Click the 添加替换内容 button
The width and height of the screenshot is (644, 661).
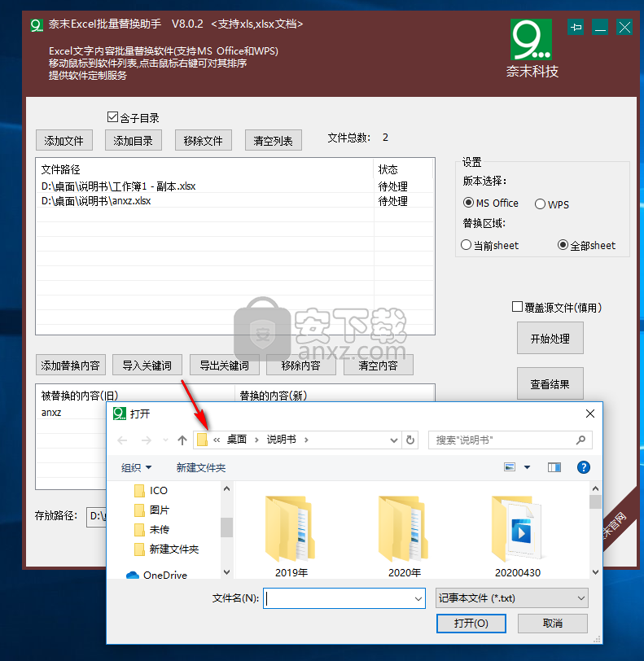[71, 365]
